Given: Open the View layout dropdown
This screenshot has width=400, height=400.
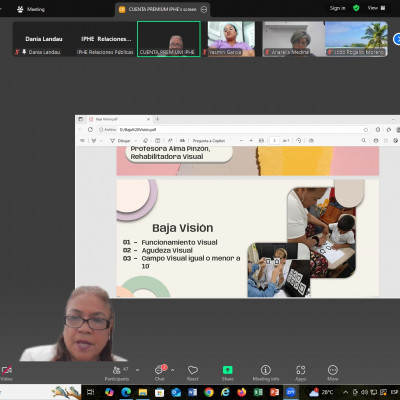Looking at the screenshot, I should click(376, 8).
